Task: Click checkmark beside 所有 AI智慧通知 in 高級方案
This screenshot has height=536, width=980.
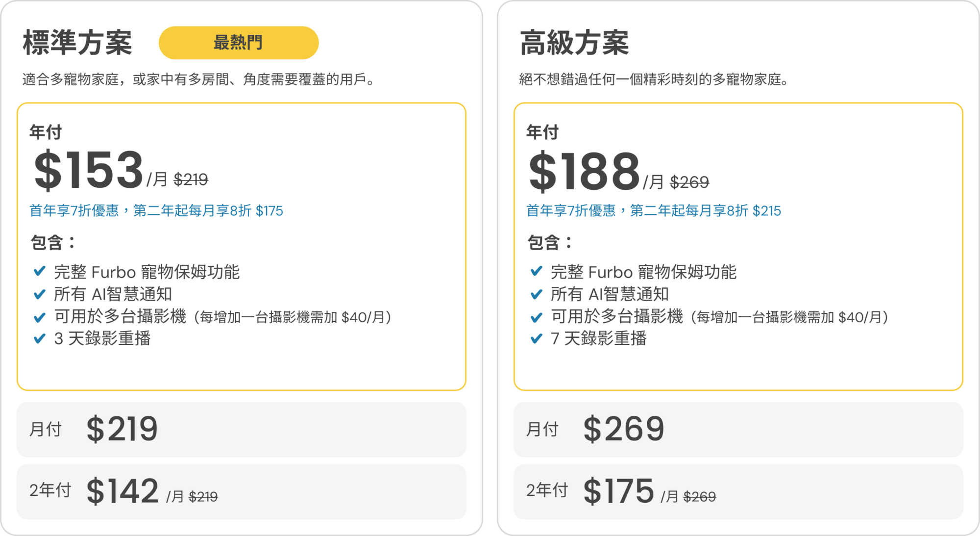Action: (537, 294)
